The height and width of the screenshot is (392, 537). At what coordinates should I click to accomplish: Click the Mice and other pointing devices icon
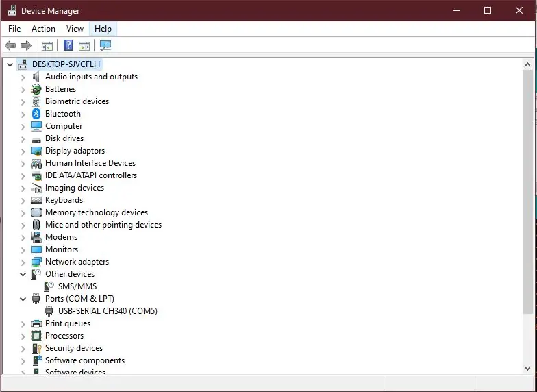coord(36,225)
